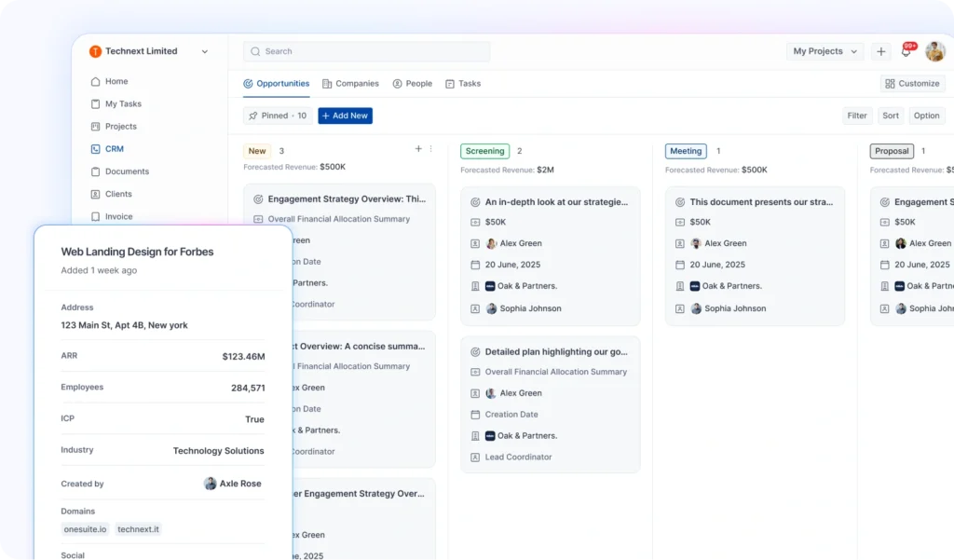
Task: Open the Filter options
Action: pos(857,116)
